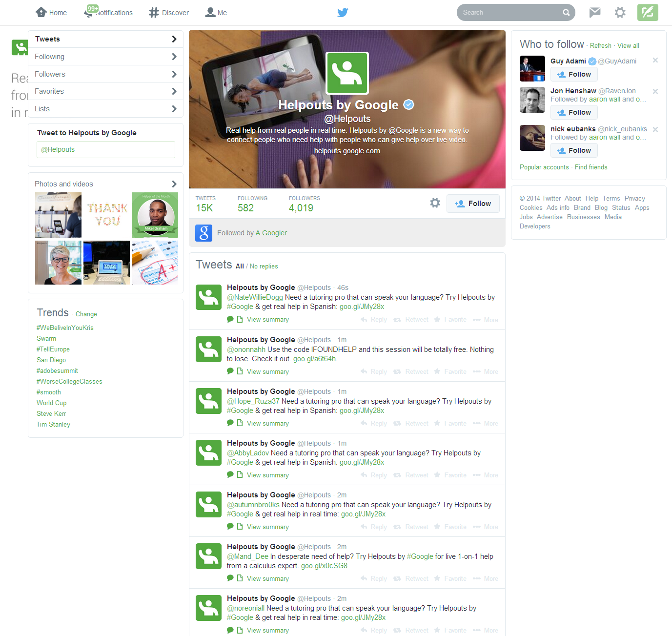
Task: Open More options on @NateWillieDogg tweet
Action: click(x=485, y=320)
